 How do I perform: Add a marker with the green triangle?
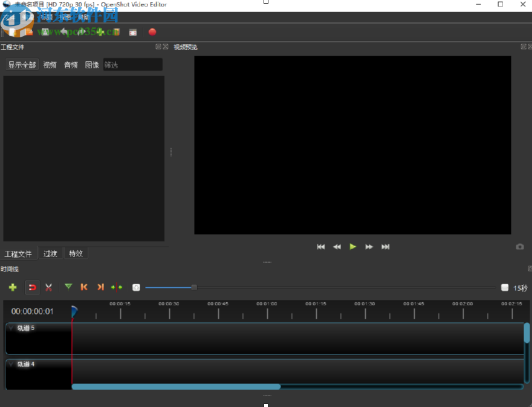(68, 287)
